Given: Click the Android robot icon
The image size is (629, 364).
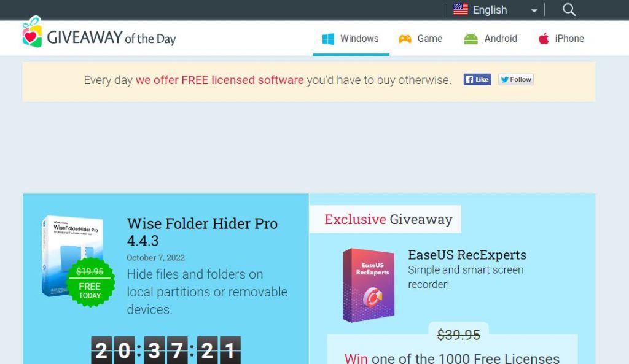Looking at the screenshot, I should coord(471,39).
